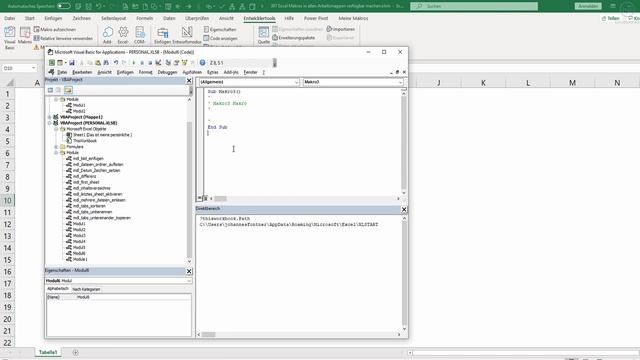Open Ausführen menu in VBA editor
The height and width of the screenshot is (360, 640).
pyautogui.click(x=192, y=72)
